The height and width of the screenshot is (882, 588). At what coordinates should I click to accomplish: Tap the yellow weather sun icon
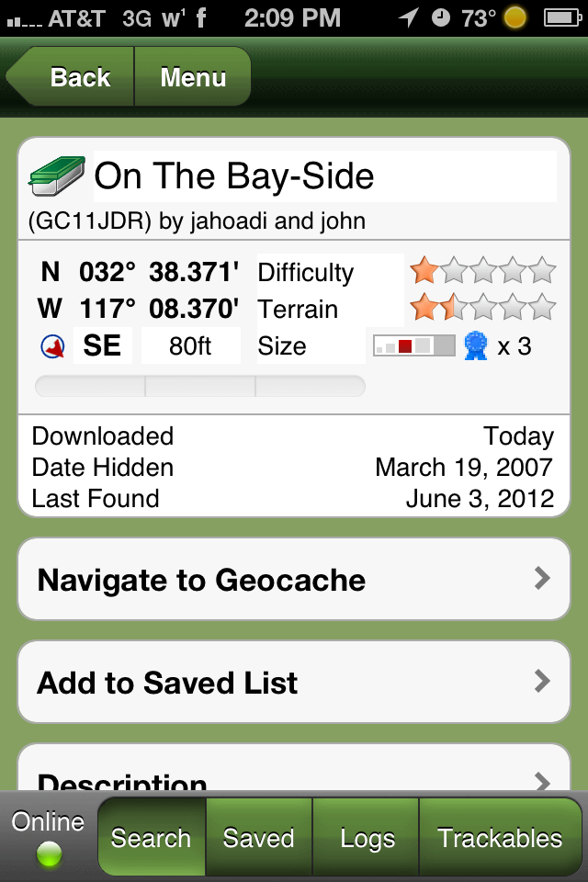click(x=516, y=17)
